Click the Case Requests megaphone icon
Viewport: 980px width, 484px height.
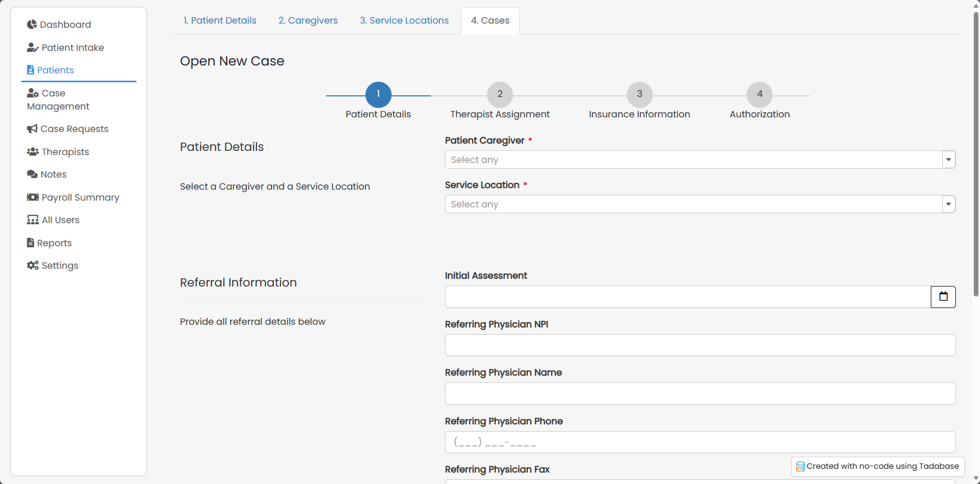coord(32,128)
